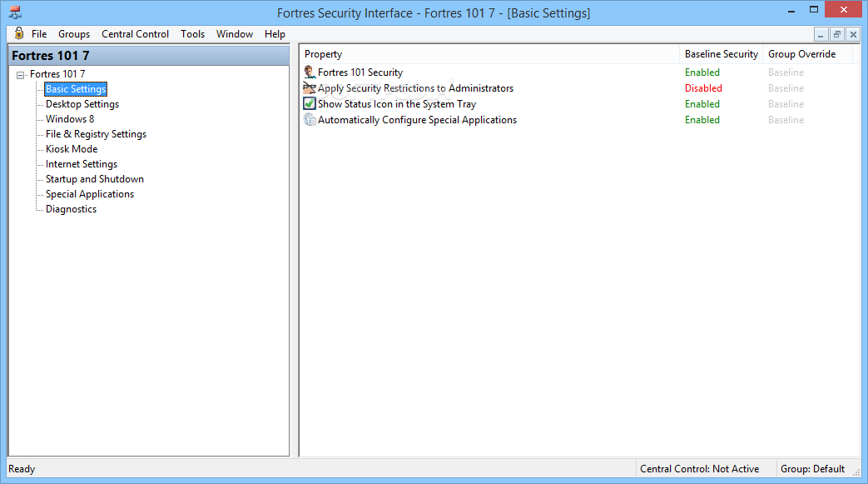Click the Group Override column header
Screen dimensions: 868x484
[808, 54]
